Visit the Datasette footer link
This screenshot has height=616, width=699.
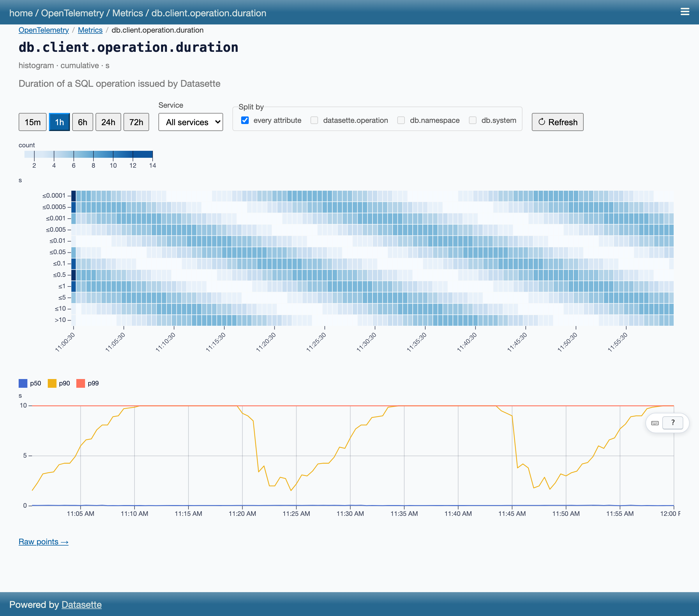coord(81,604)
